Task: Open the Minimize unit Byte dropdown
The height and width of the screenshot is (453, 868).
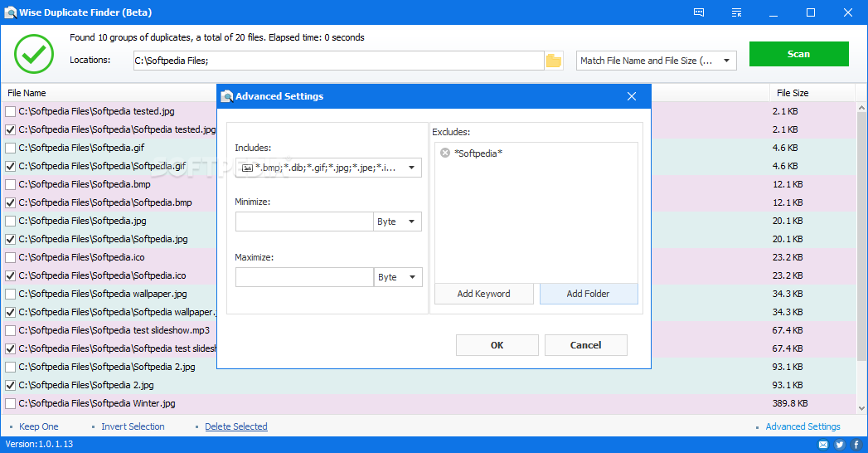Action: pos(397,222)
